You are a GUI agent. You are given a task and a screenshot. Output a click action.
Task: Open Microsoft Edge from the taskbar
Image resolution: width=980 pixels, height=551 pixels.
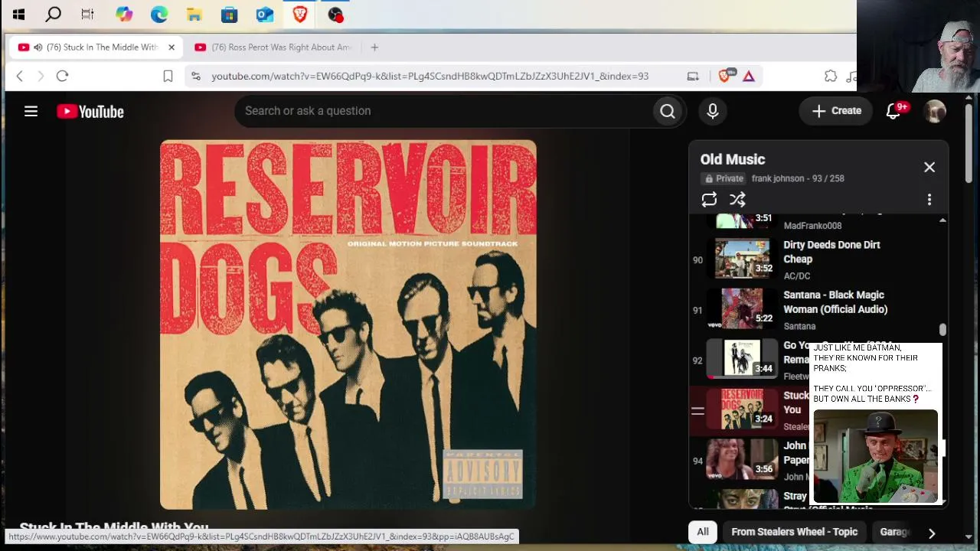pyautogui.click(x=159, y=14)
